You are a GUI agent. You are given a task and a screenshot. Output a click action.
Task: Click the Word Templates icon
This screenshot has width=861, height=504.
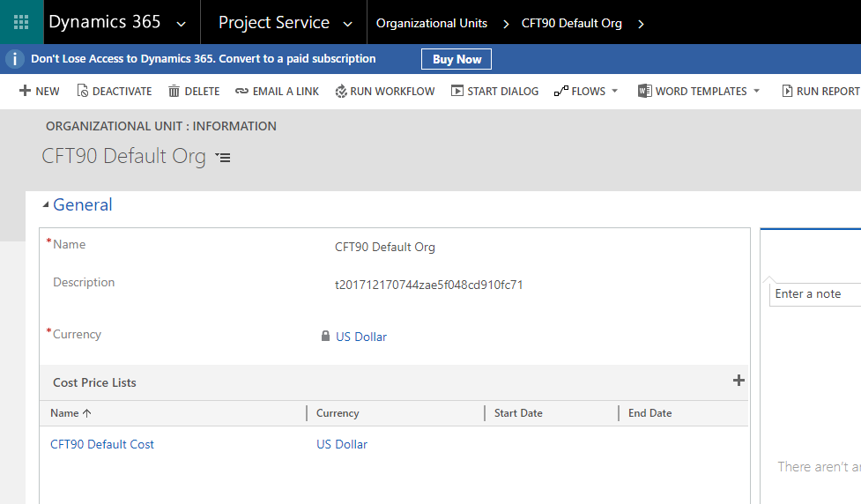point(645,91)
